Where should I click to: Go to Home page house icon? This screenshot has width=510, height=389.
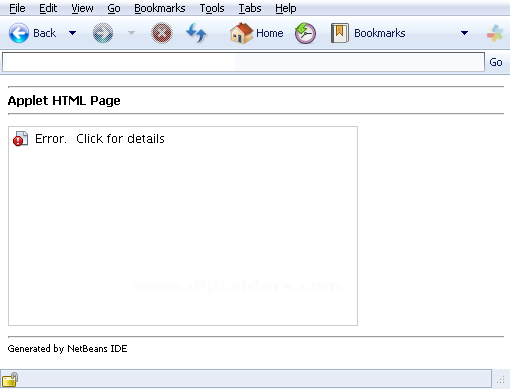click(x=241, y=33)
